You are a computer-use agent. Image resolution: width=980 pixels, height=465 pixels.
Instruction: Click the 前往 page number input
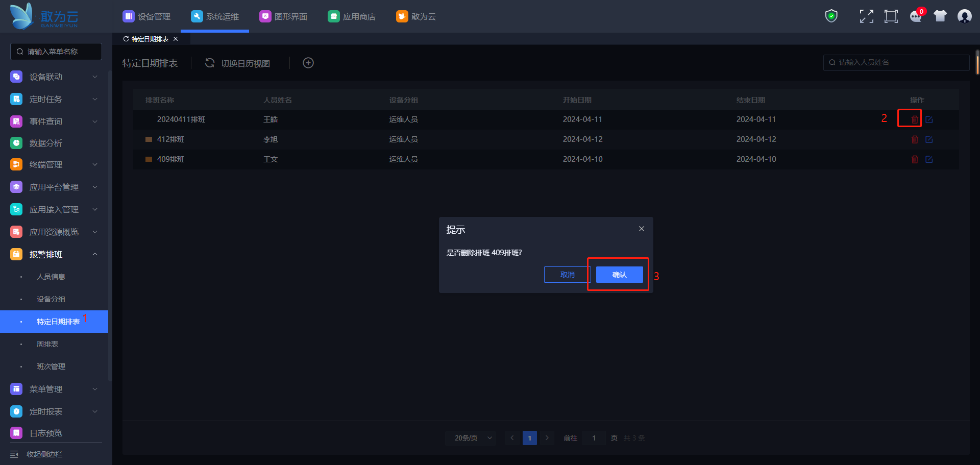[x=594, y=438]
